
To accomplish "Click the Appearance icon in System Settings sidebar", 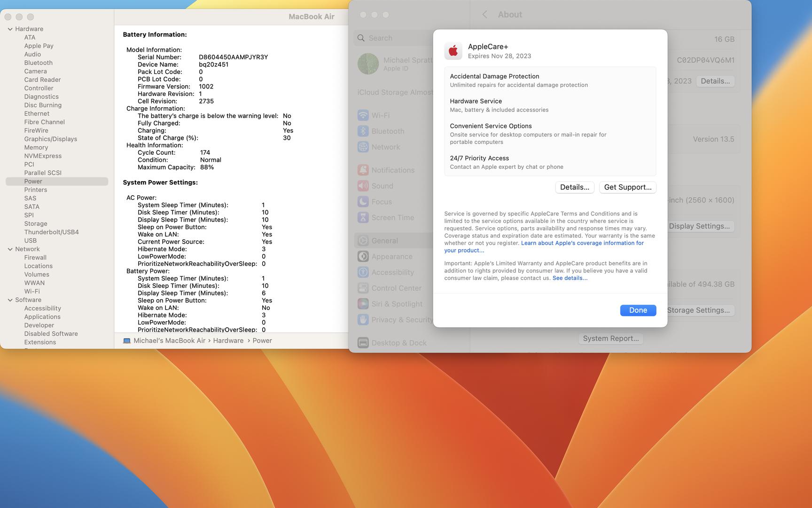I will (x=363, y=256).
